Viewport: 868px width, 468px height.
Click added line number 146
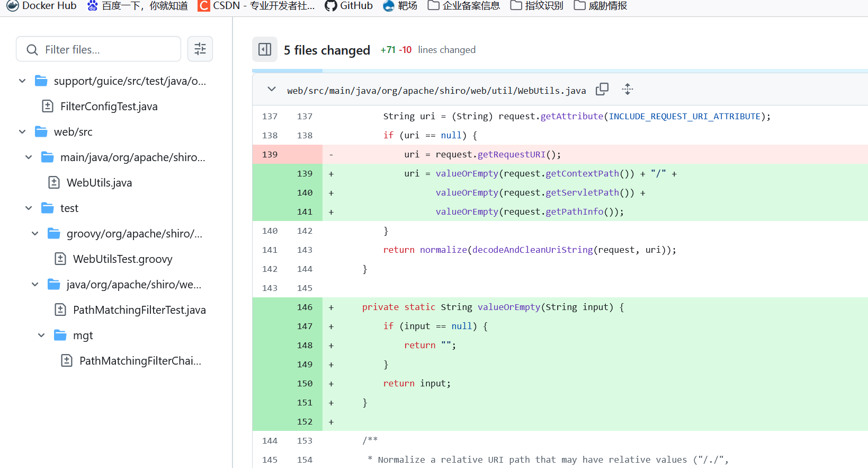305,307
